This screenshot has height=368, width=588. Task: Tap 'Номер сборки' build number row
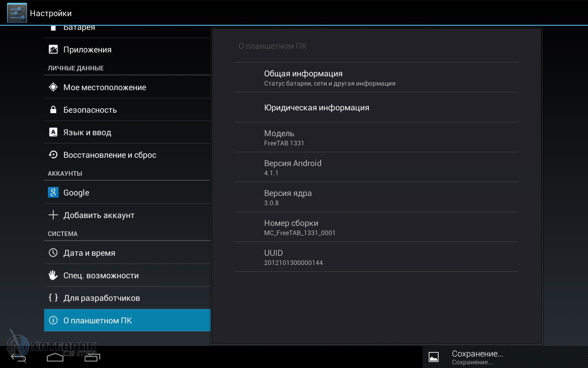(x=376, y=227)
